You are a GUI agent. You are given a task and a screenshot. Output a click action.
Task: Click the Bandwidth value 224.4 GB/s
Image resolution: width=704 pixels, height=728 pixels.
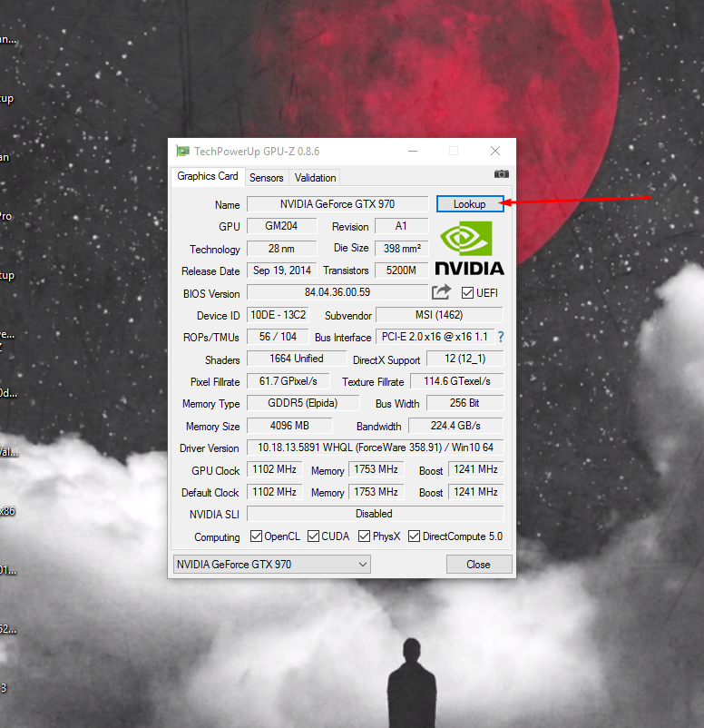[455, 426]
